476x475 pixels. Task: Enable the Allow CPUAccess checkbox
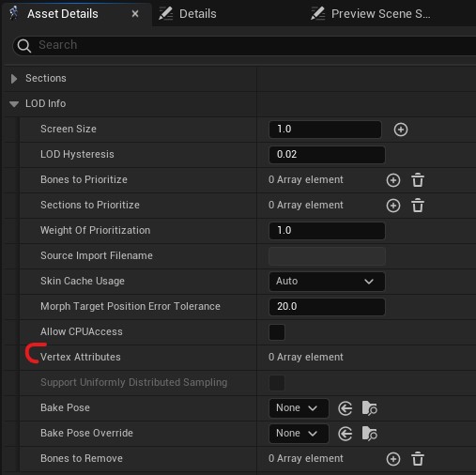click(277, 332)
